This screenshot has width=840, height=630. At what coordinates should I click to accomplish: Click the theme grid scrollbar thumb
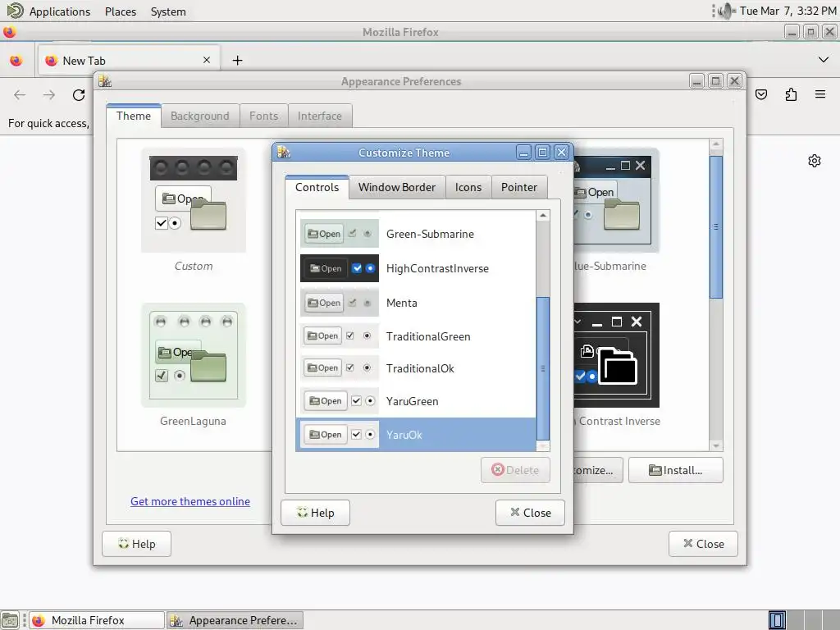[x=716, y=227]
